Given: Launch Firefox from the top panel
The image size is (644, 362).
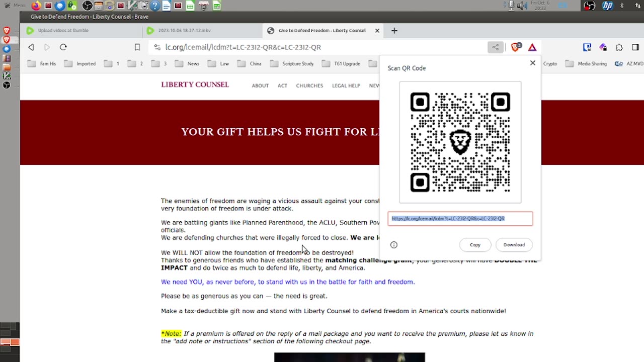Looking at the screenshot, I should point(36,6).
